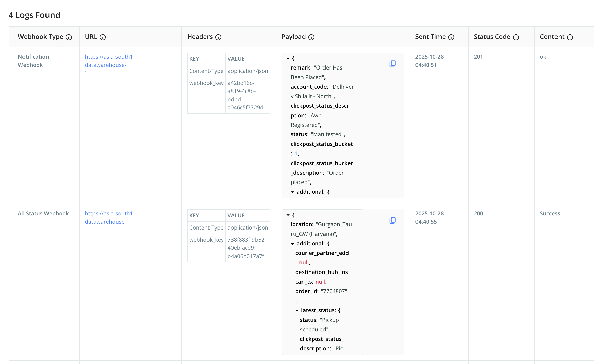Screen dimensions: 603x364
Task: Collapse 'additional' node in first payload
Action: pyautogui.click(x=292, y=192)
